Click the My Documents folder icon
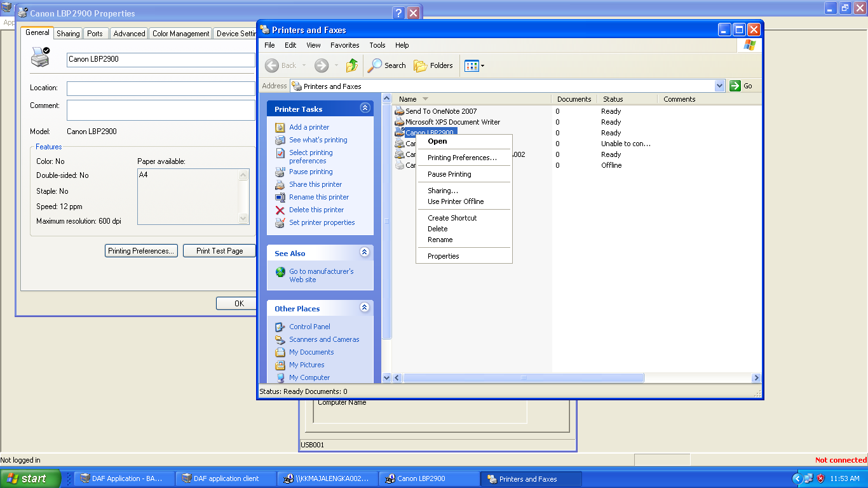Image resolution: width=868 pixels, height=488 pixels. [x=280, y=352]
